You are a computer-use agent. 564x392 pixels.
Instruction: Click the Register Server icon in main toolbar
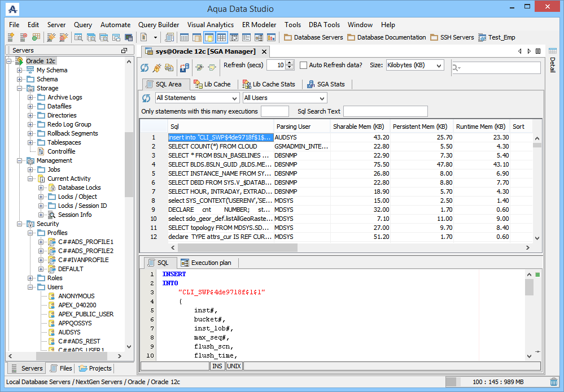[x=11, y=38]
